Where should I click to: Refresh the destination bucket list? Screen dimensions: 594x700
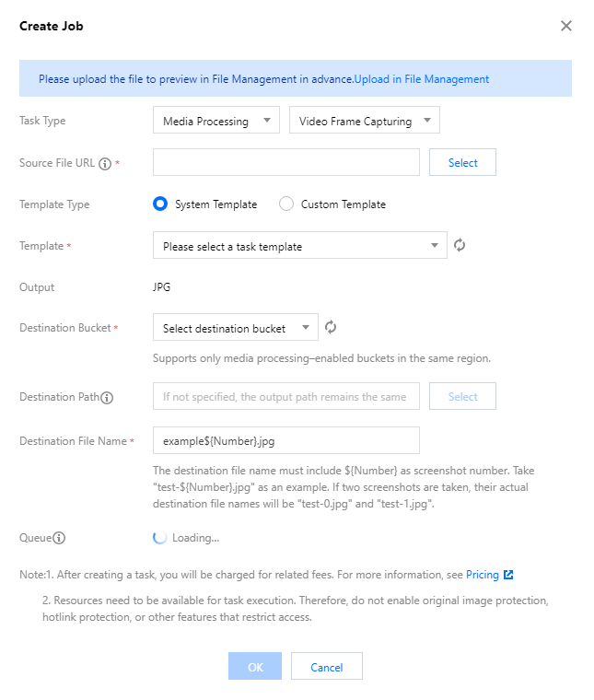[x=331, y=327]
